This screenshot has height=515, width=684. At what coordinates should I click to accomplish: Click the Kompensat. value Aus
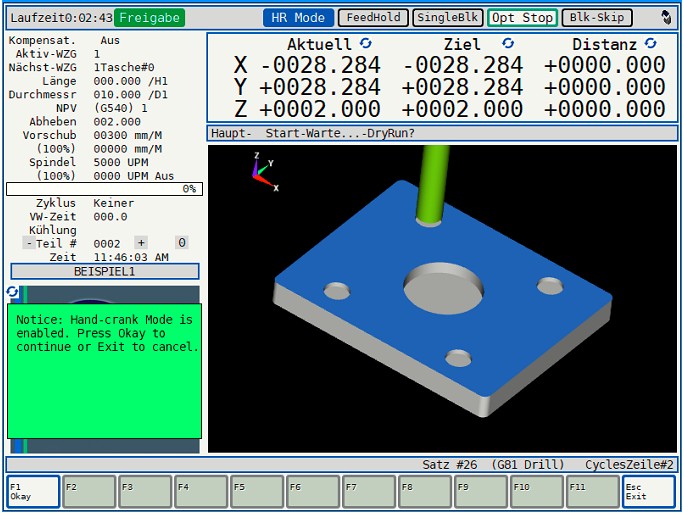110,41
